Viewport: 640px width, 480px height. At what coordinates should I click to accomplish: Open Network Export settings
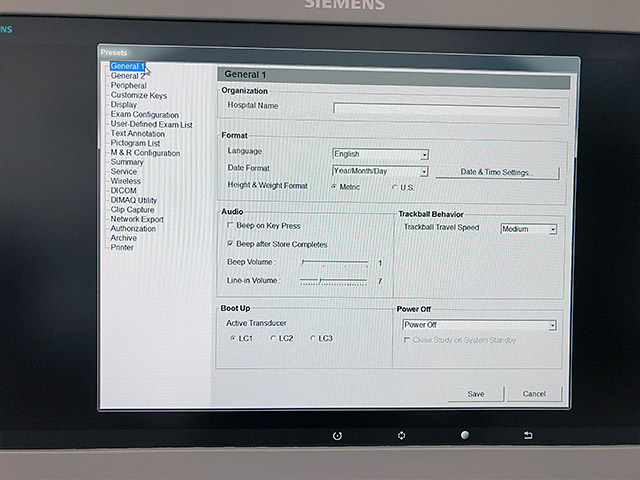click(137, 219)
